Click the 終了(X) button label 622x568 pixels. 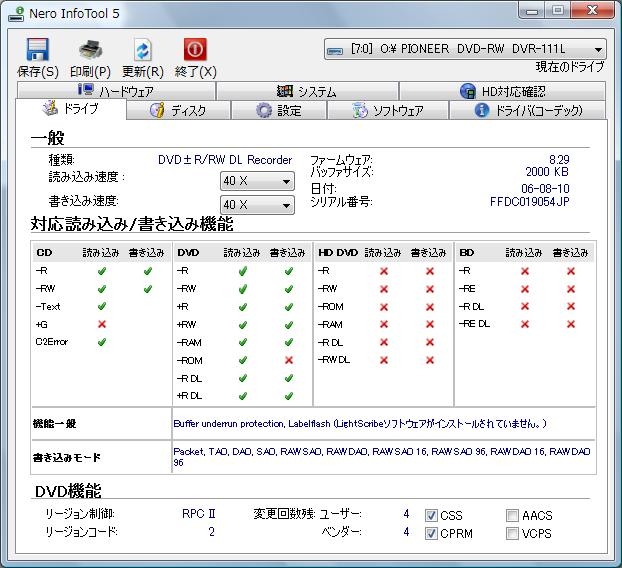click(195, 72)
